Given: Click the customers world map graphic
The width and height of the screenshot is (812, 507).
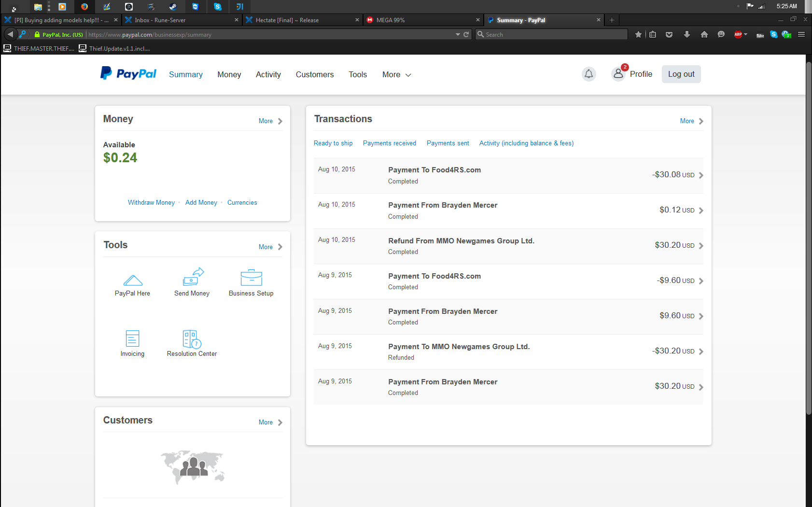Looking at the screenshot, I should (193, 467).
